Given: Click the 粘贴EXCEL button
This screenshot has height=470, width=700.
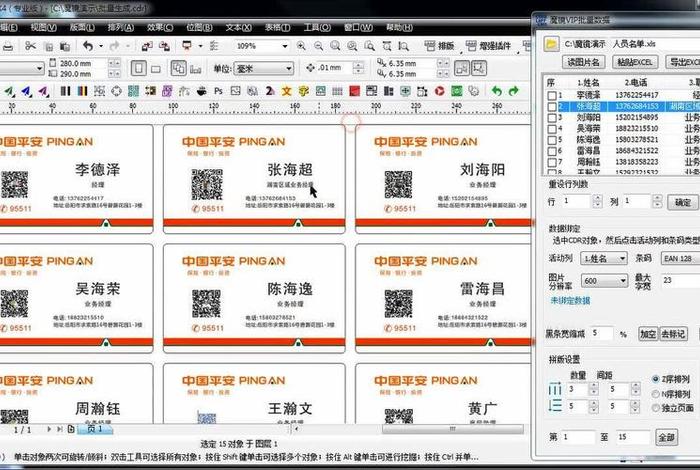Looking at the screenshot, I should (635, 62).
